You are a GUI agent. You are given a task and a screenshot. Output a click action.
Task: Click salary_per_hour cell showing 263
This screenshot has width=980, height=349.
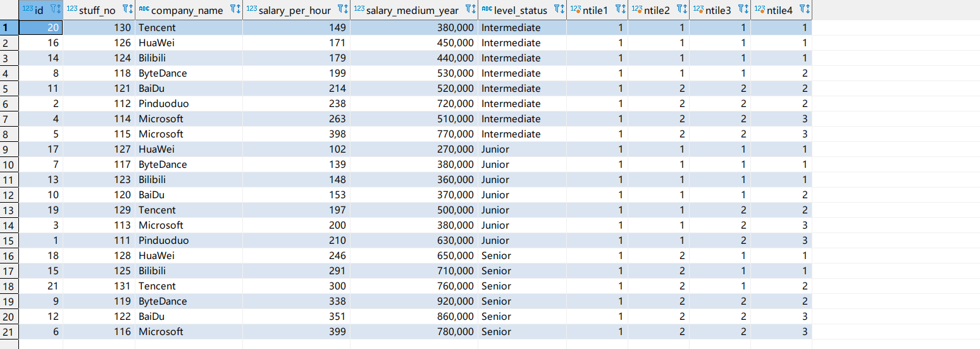pos(296,118)
